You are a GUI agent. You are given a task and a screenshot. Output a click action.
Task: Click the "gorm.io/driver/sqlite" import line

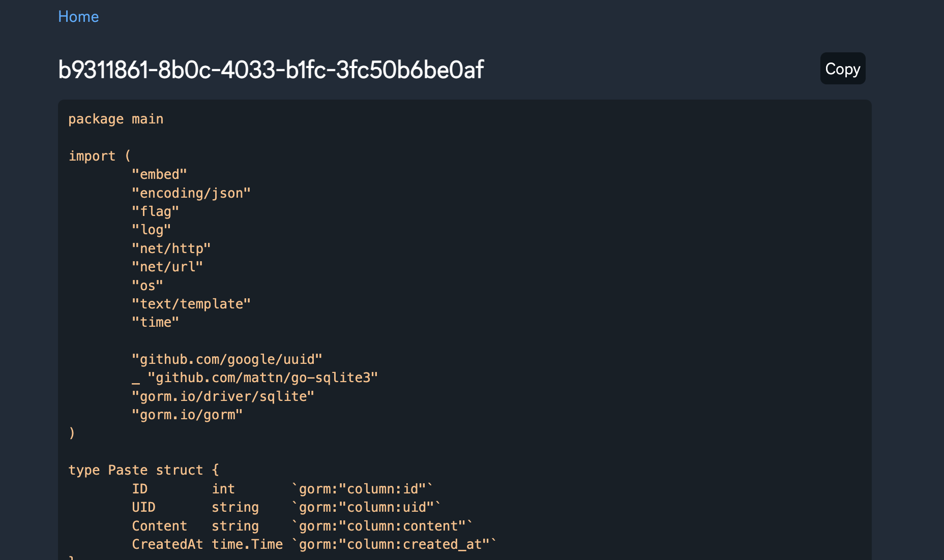[223, 396]
